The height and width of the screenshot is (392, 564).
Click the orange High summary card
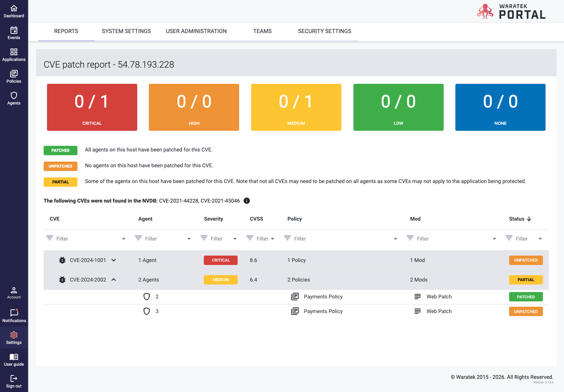[194, 107]
